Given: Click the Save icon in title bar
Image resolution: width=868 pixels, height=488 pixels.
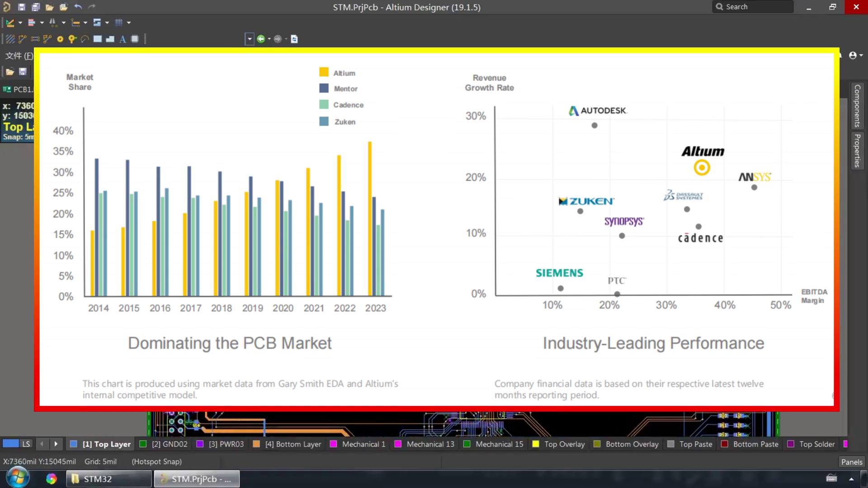Looking at the screenshot, I should pyautogui.click(x=21, y=7).
